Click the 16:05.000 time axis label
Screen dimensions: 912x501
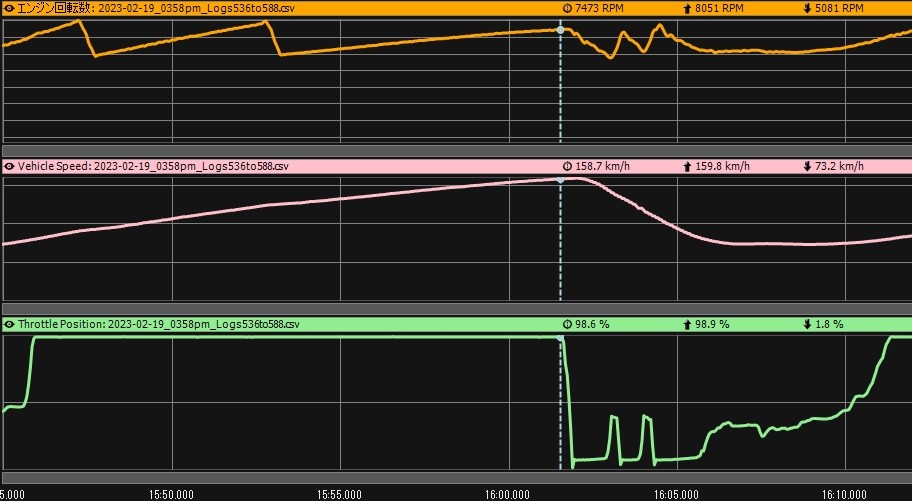click(676, 495)
